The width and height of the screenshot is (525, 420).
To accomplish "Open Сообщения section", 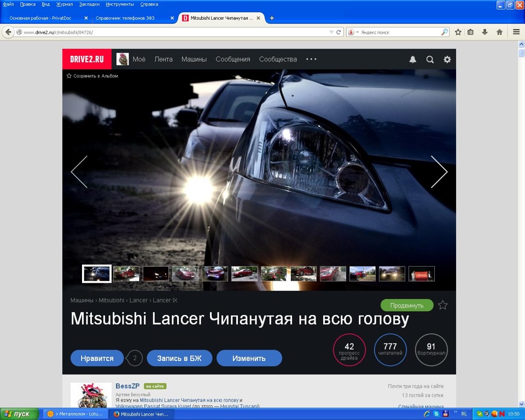I will click(x=233, y=59).
